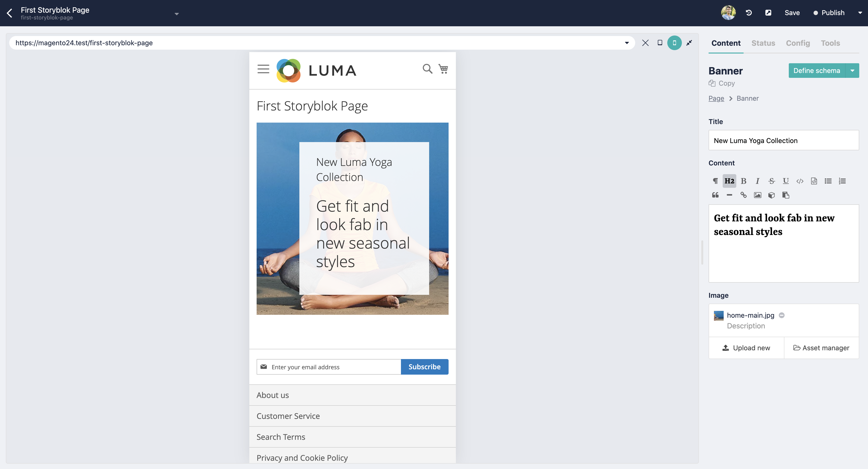
Task: Open the Search Terms footer link
Action: [281, 437]
